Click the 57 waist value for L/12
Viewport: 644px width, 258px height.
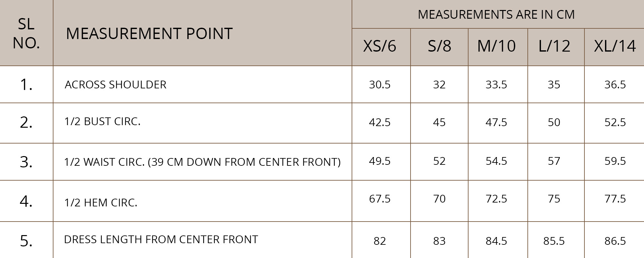554,161
